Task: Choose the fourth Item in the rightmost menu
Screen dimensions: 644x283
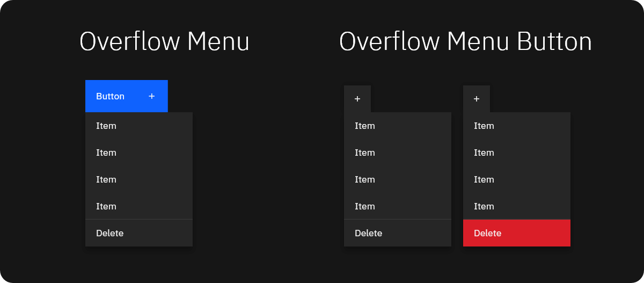Action: tap(517, 206)
